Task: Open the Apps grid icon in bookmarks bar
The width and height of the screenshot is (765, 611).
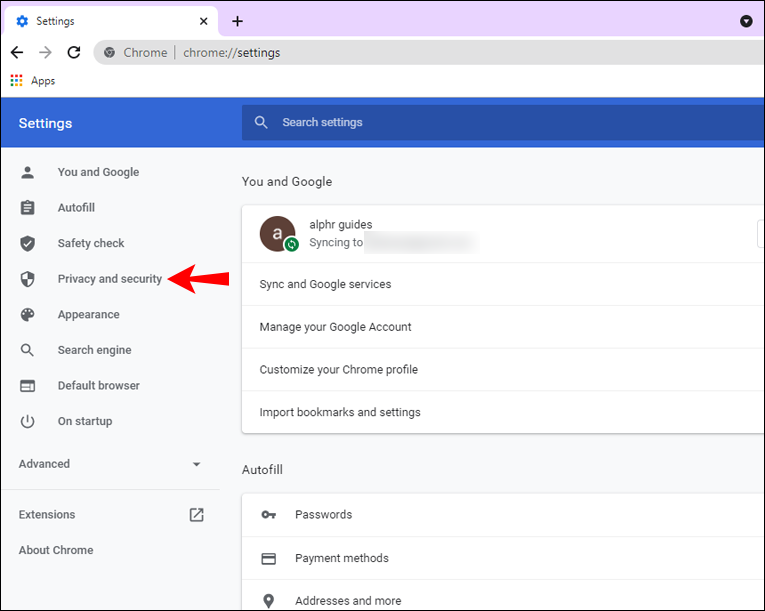Action: coord(17,81)
